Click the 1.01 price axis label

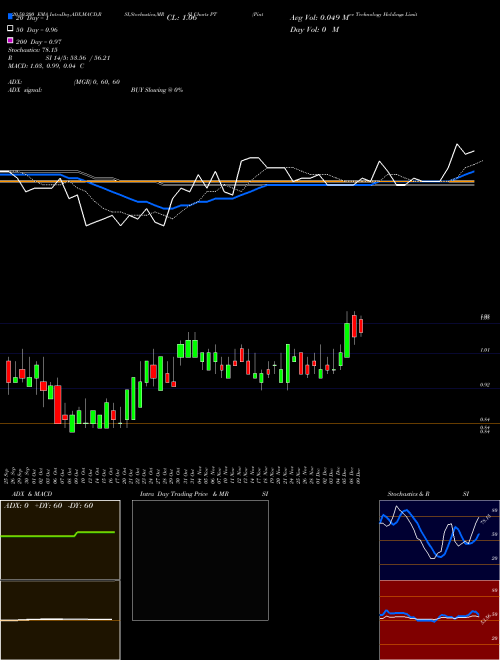coord(484,350)
